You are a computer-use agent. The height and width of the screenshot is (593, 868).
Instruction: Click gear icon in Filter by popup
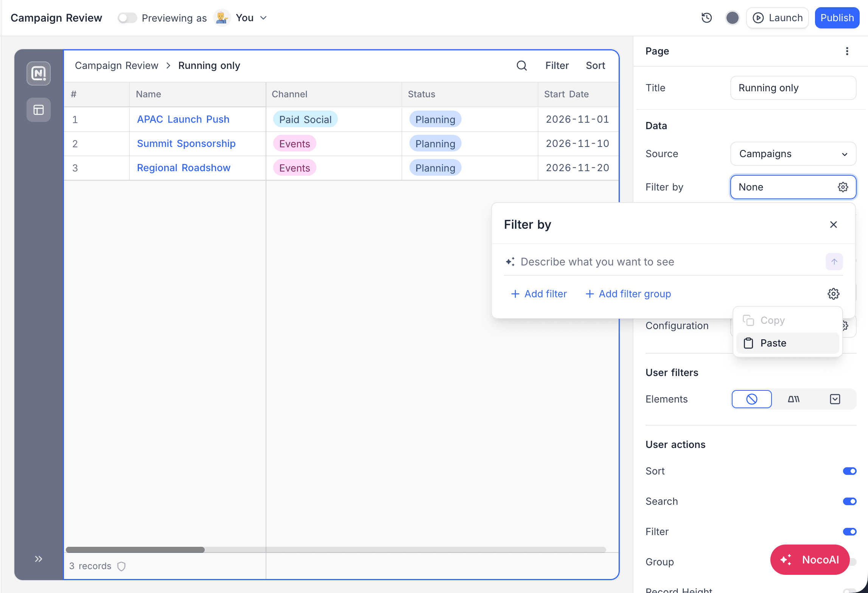833,294
